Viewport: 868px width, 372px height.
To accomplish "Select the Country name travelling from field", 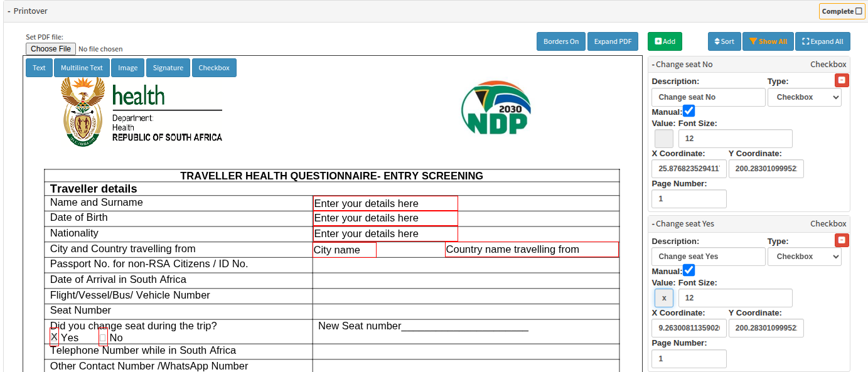I will [x=532, y=250].
